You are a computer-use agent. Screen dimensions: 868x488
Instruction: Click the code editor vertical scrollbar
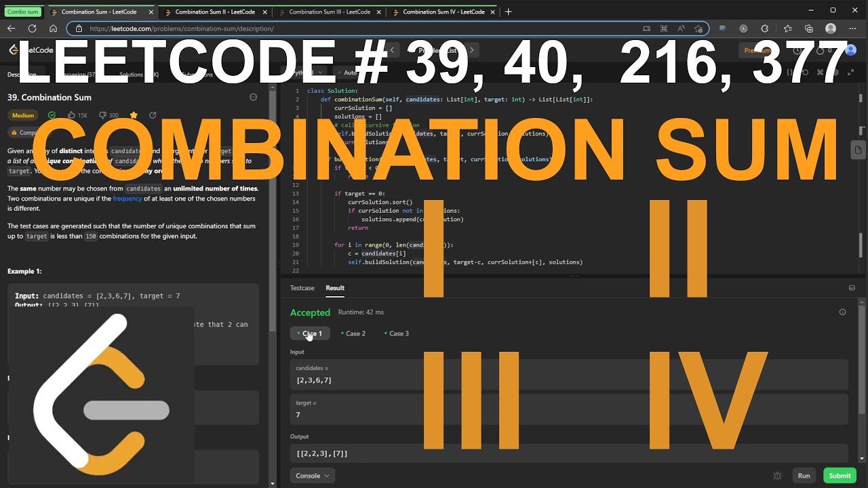pyautogui.click(x=861, y=244)
